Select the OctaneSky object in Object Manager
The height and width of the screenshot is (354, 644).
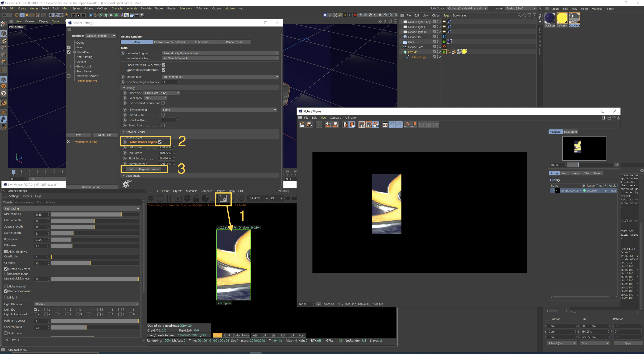(x=414, y=37)
